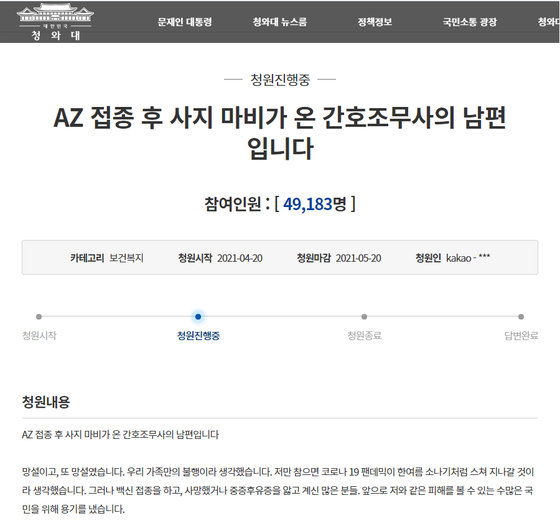Open the 국민소통 광장 menu
560x521 pixels.
click(x=470, y=22)
